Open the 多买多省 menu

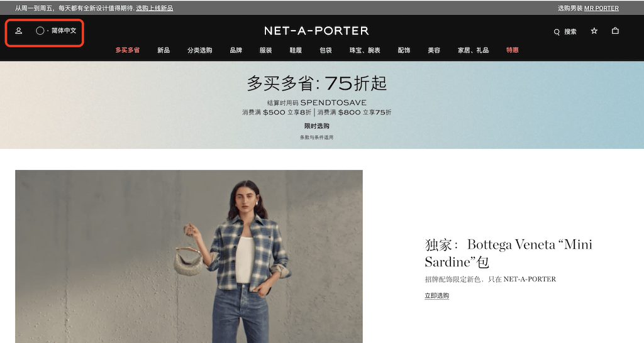(x=127, y=50)
